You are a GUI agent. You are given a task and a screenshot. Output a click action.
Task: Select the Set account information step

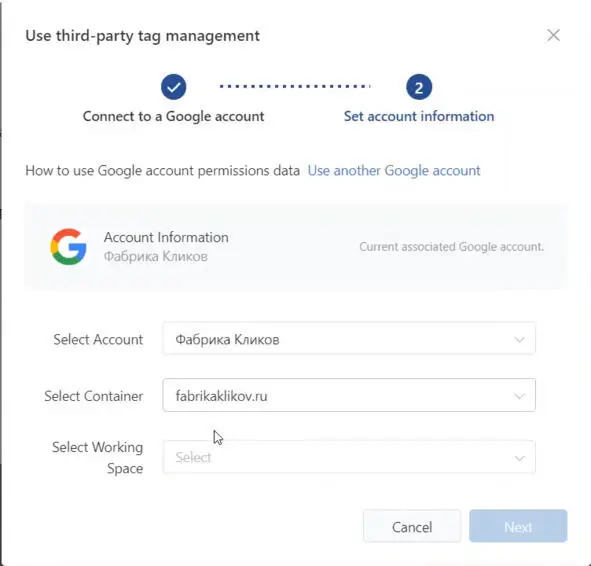coord(419,116)
